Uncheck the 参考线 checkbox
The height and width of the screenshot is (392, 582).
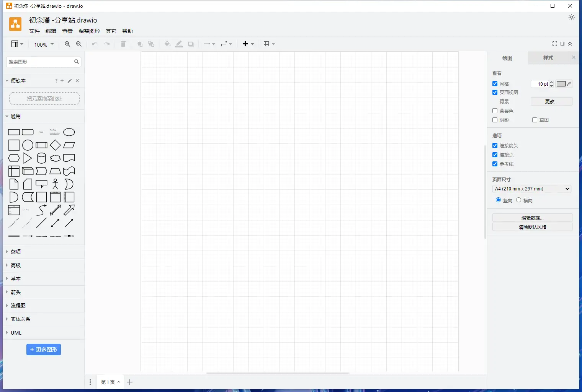tap(495, 164)
